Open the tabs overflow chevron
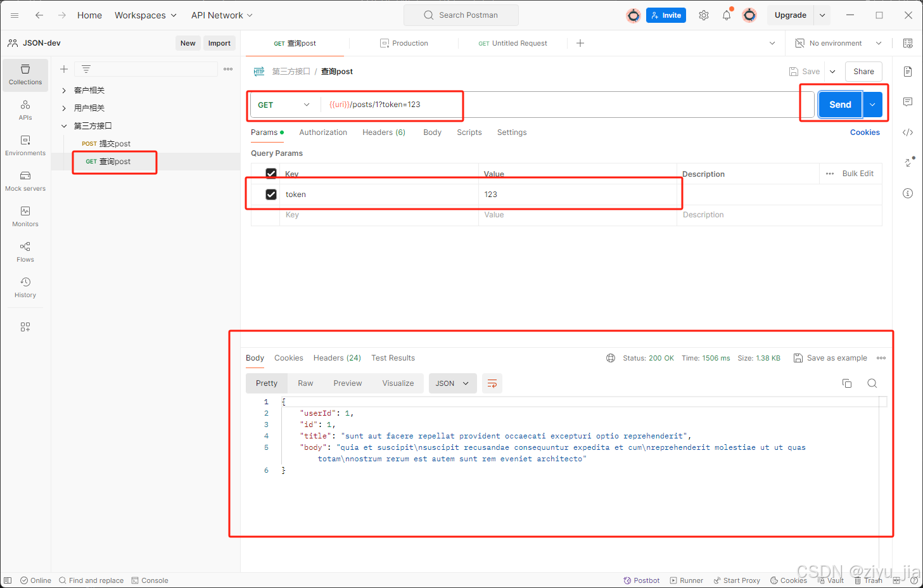 [772, 43]
